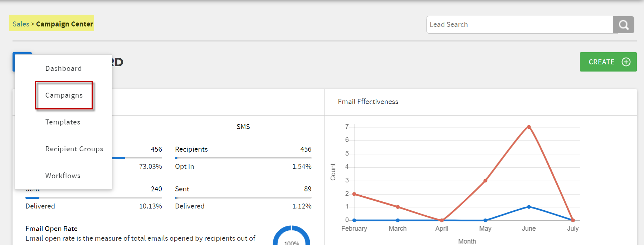Viewport: 644px width, 245px height.
Task: Click the 1.12% Delivered value
Action: 302,206
